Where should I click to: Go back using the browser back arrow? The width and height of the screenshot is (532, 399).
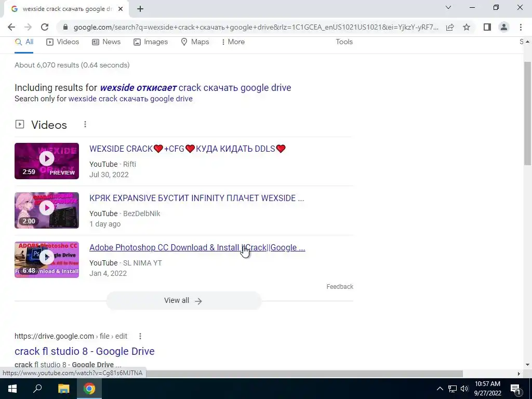(x=11, y=27)
